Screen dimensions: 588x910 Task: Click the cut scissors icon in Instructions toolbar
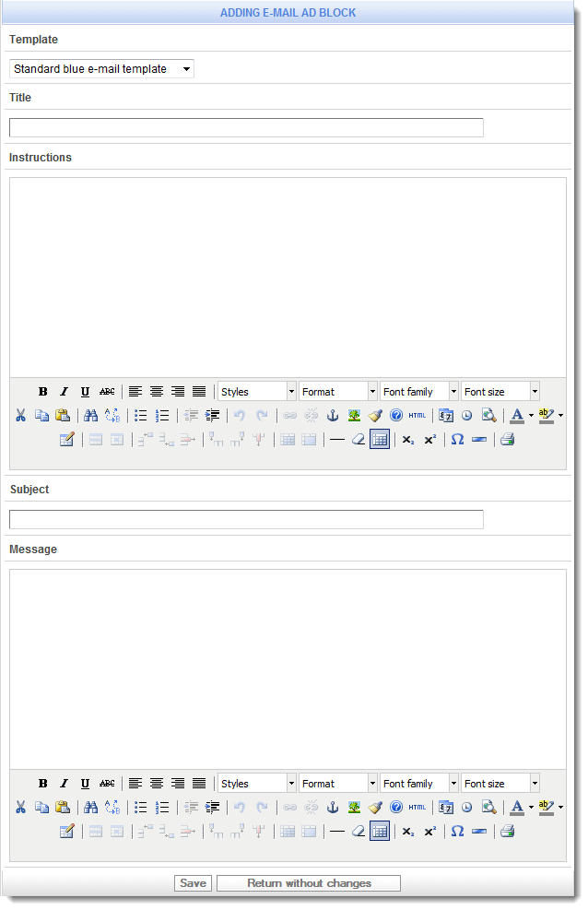click(x=20, y=416)
